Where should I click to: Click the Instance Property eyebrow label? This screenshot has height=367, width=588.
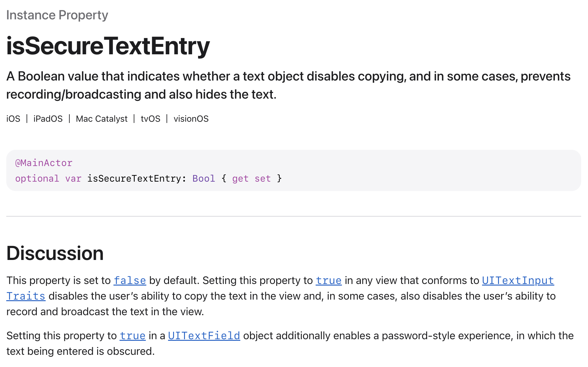point(57,15)
